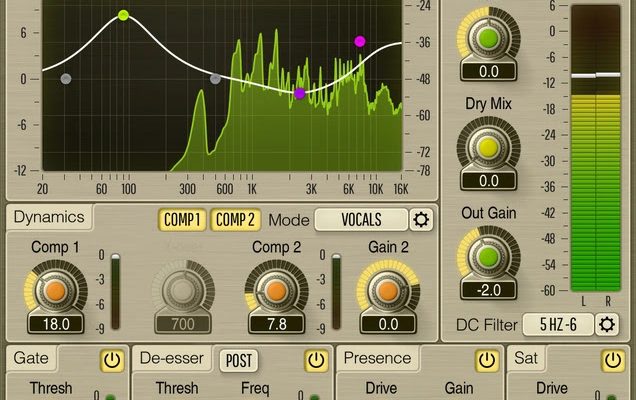Select the Dynamics tab
Image resolution: width=636 pixels, height=400 pixels.
tap(49, 217)
